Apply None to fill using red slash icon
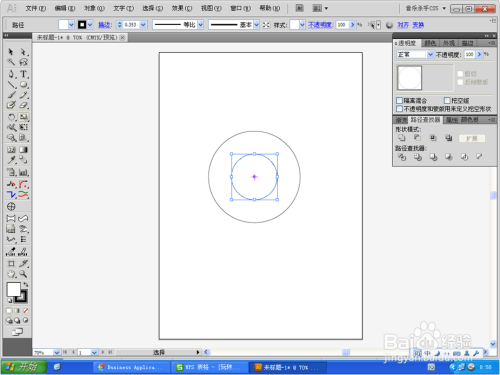 (25, 311)
